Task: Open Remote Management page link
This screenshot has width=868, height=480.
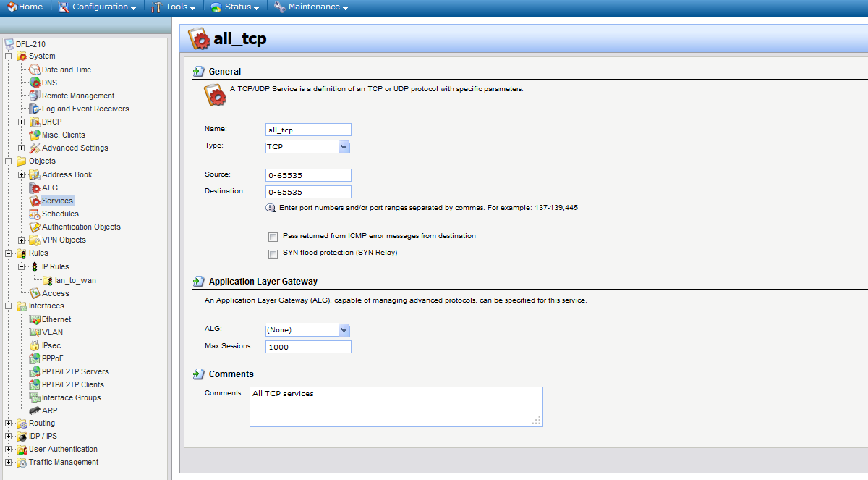Action: pos(78,96)
